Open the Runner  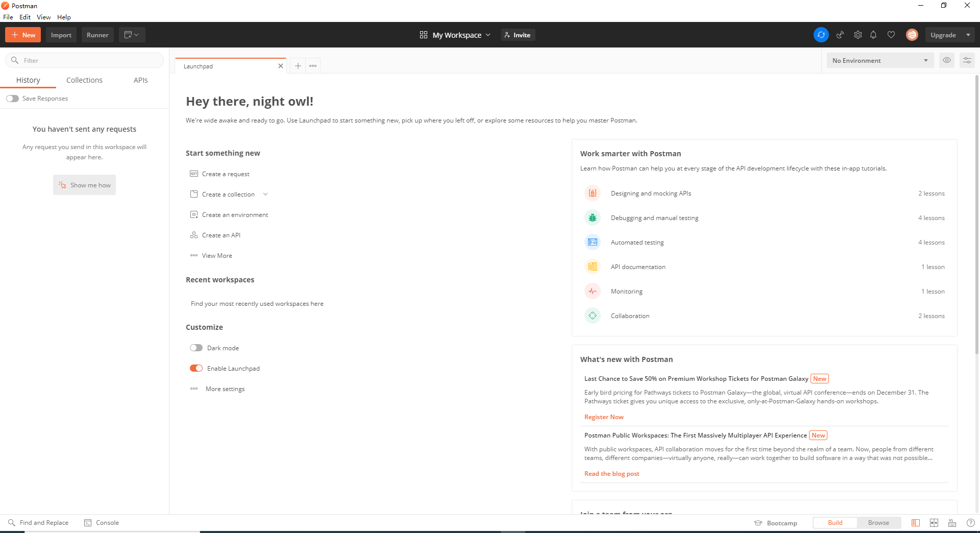pyautogui.click(x=97, y=35)
